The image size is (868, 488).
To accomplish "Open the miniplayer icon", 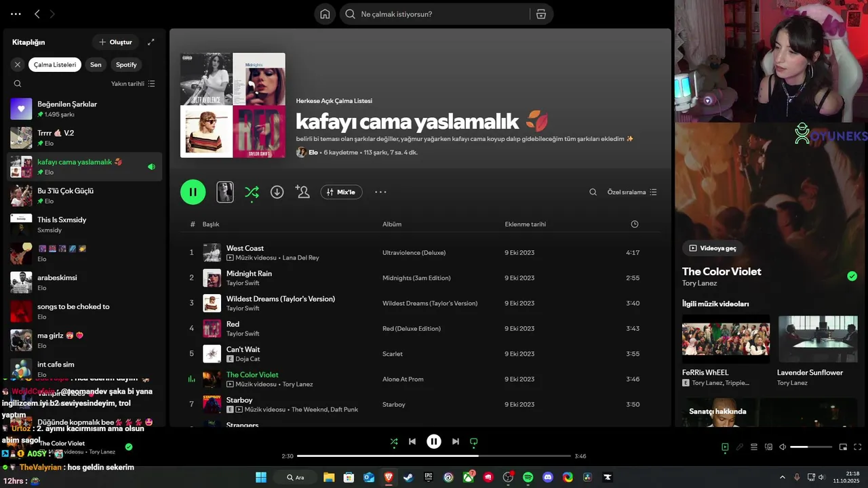I will coord(843,447).
